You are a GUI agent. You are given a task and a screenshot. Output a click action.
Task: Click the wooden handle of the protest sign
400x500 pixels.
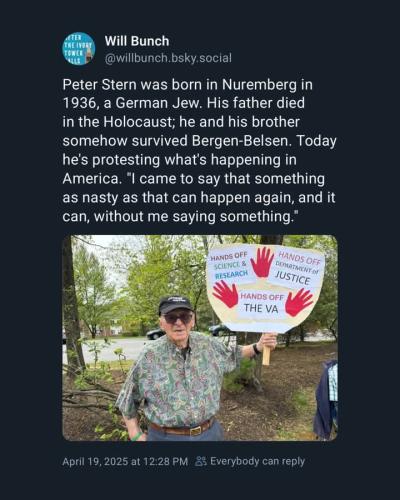[x=266, y=353]
